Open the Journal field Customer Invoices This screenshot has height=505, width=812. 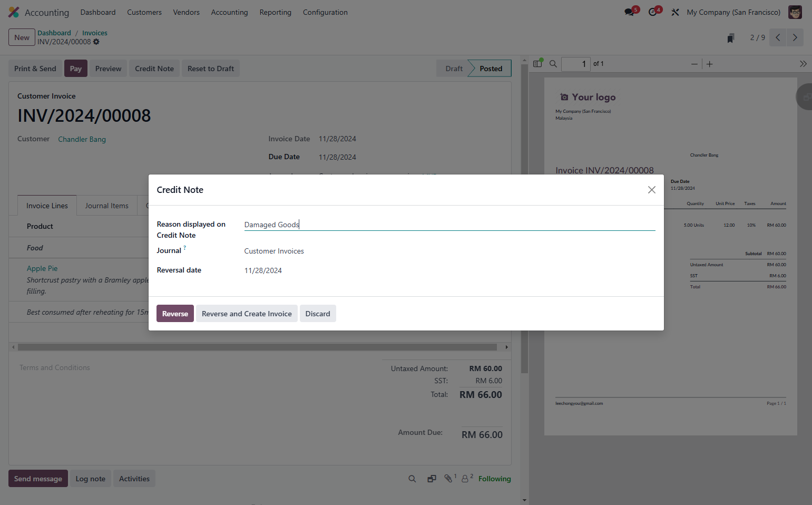449,251
